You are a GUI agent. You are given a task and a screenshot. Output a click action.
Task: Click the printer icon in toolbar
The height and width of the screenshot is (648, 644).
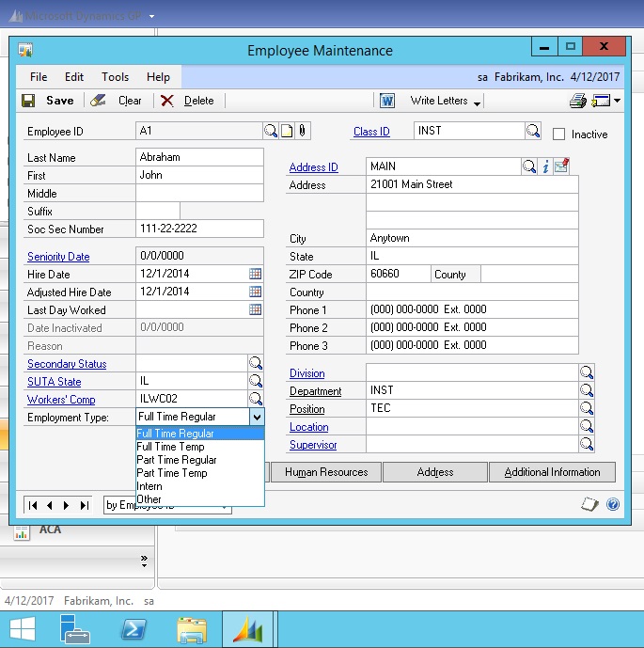click(578, 101)
